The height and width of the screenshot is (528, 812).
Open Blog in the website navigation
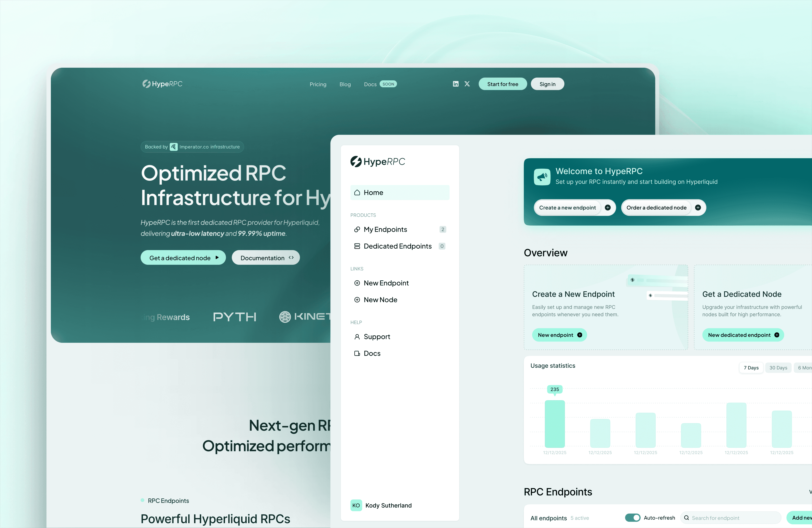click(345, 84)
